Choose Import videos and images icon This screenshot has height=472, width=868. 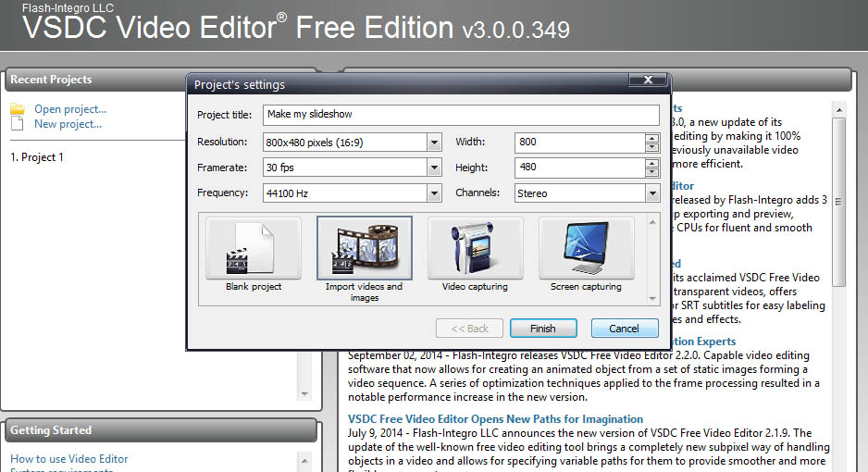click(x=365, y=248)
